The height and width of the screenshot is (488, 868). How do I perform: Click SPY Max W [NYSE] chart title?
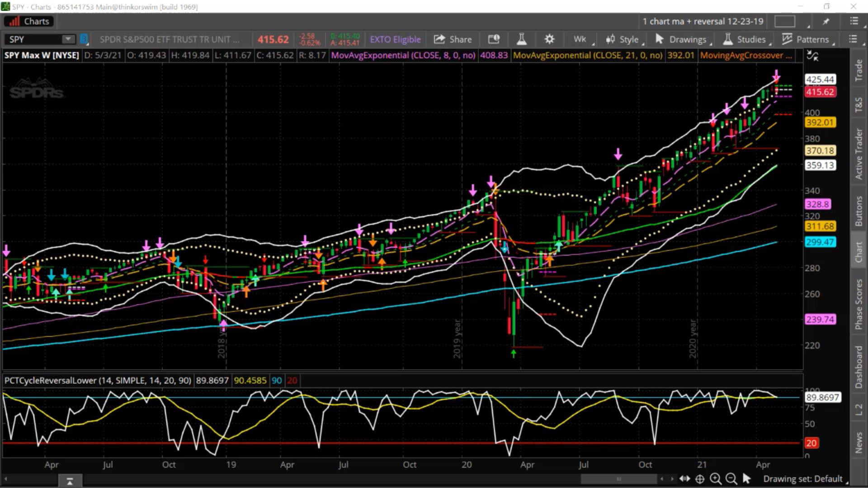(x=42, y=55)
